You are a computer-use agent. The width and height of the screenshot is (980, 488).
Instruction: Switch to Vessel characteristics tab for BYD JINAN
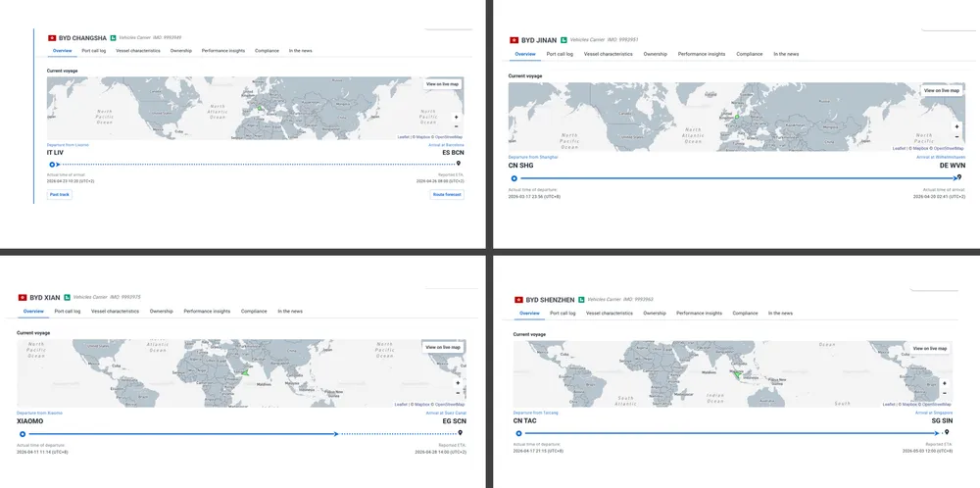609,54
